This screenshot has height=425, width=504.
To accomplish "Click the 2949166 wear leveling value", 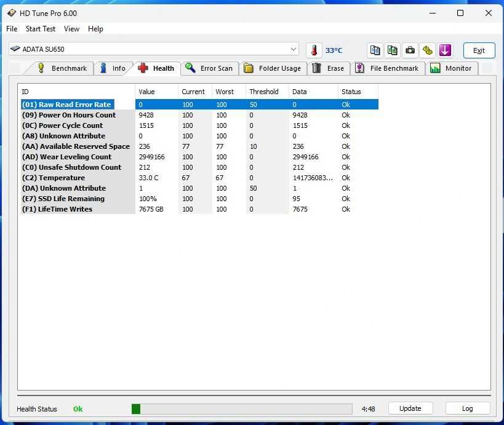I will (x=152, y=157).
